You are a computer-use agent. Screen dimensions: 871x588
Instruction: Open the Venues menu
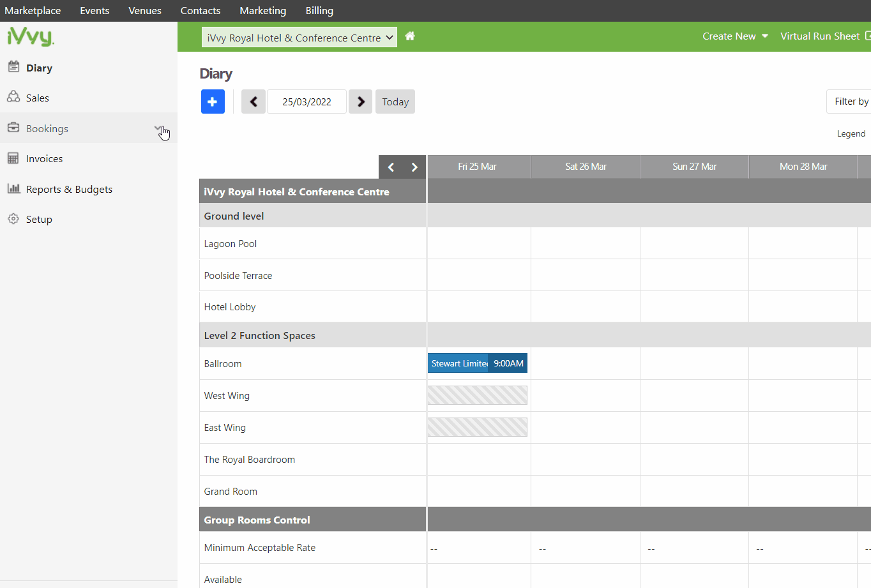(x=145, y=11)
